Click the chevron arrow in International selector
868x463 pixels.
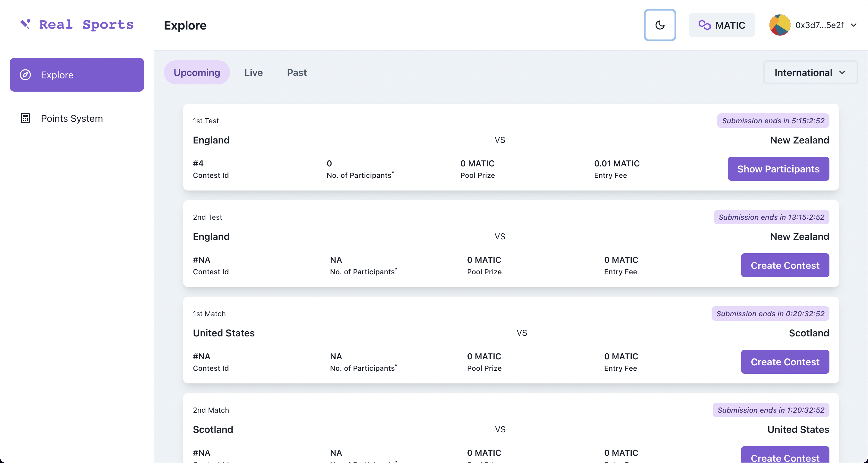(x=842, y=72)
